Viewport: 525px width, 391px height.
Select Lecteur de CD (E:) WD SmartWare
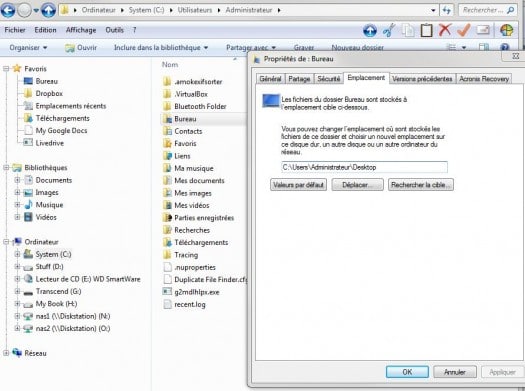pyautogui.click(x=82, y=279)
